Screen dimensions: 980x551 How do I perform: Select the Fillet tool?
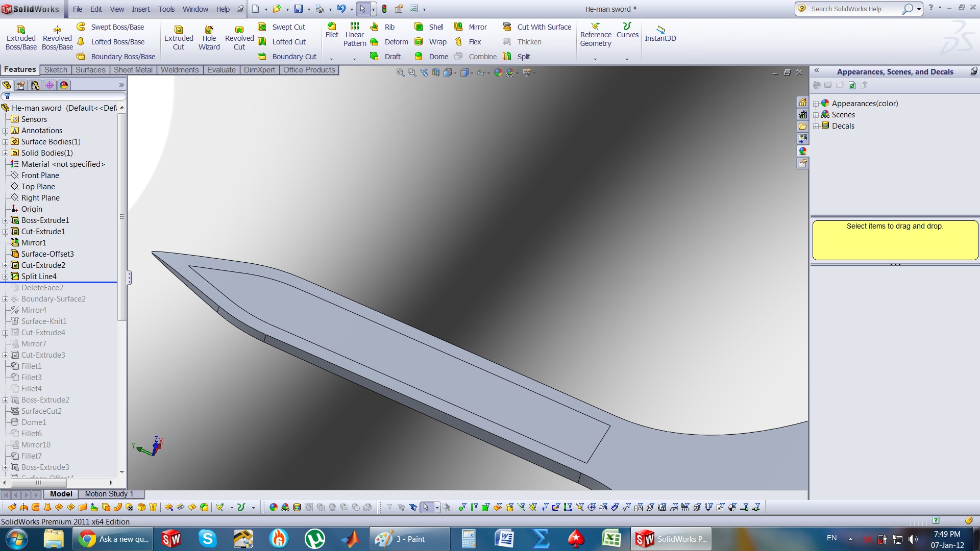(x=332, y=30)
